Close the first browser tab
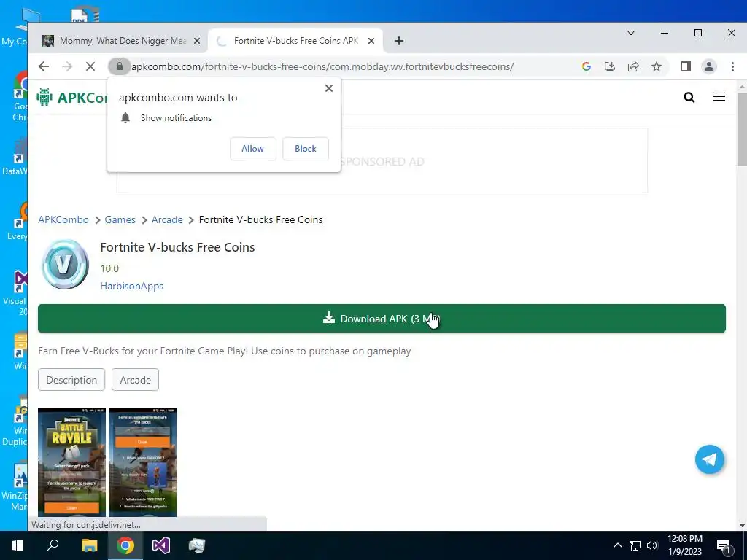The width and height of the screenshot is (747, 560). pos(197,41)
